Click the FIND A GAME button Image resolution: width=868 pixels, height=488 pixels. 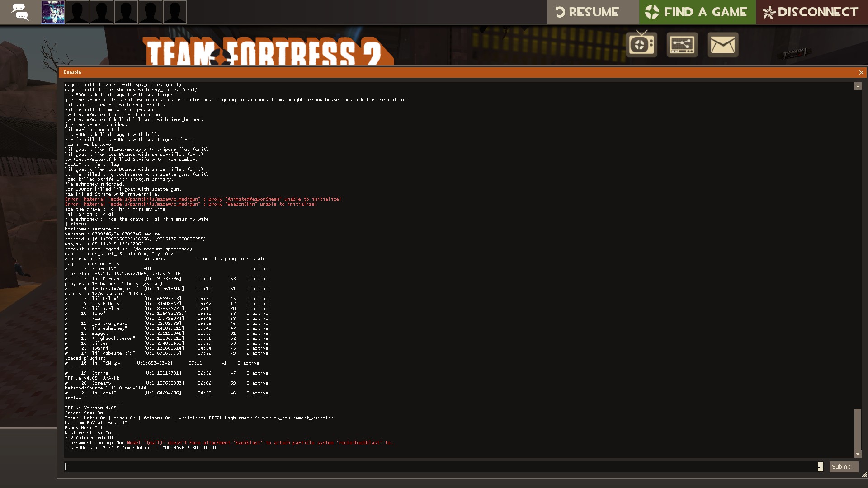697,12
